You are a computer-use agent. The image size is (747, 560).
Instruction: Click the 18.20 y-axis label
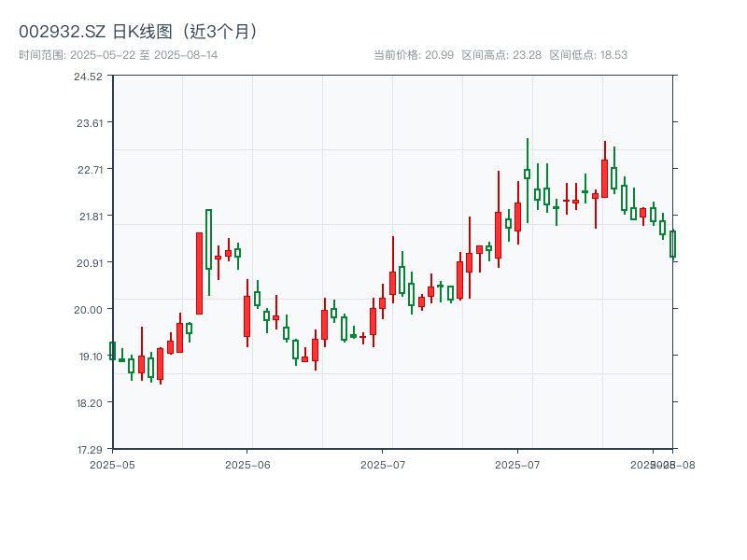(x=89, y=403)
